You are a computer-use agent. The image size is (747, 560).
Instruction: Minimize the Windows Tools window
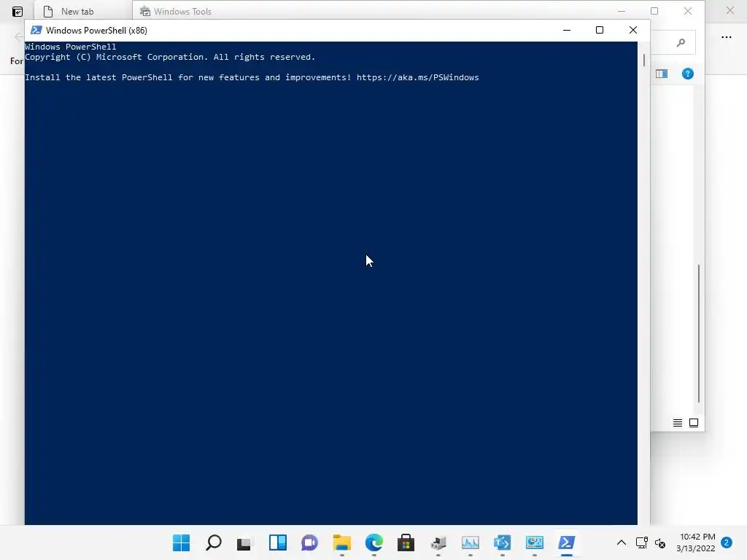pos(622,11)
